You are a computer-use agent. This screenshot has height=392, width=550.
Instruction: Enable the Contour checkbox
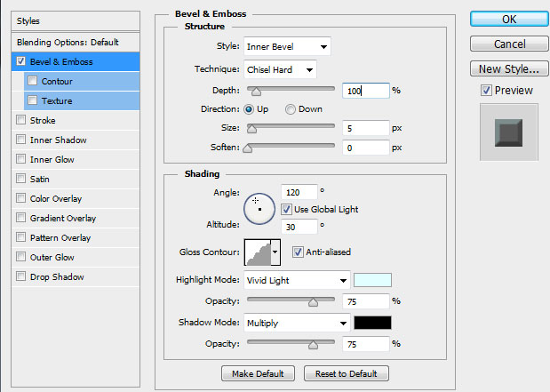[33, 81]
